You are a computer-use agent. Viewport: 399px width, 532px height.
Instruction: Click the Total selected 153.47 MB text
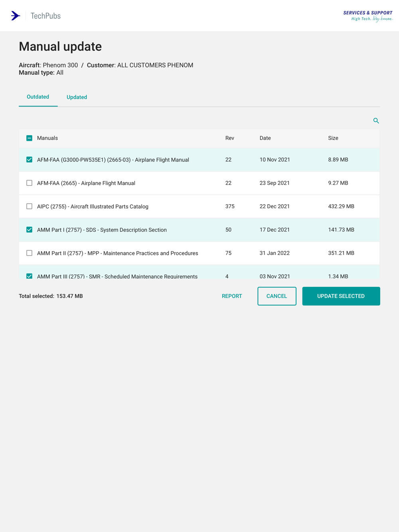tap(51, 296)
